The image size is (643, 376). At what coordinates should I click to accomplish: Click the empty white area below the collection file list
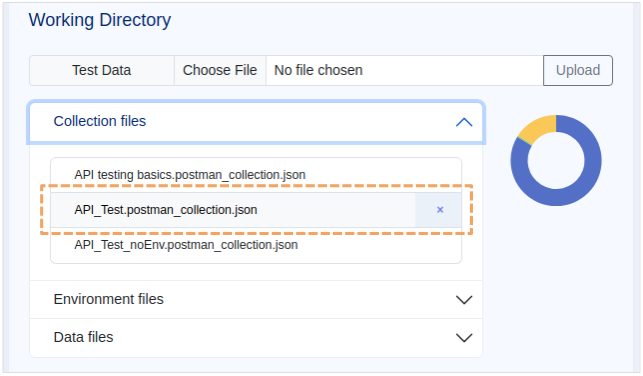pos(256,272)
